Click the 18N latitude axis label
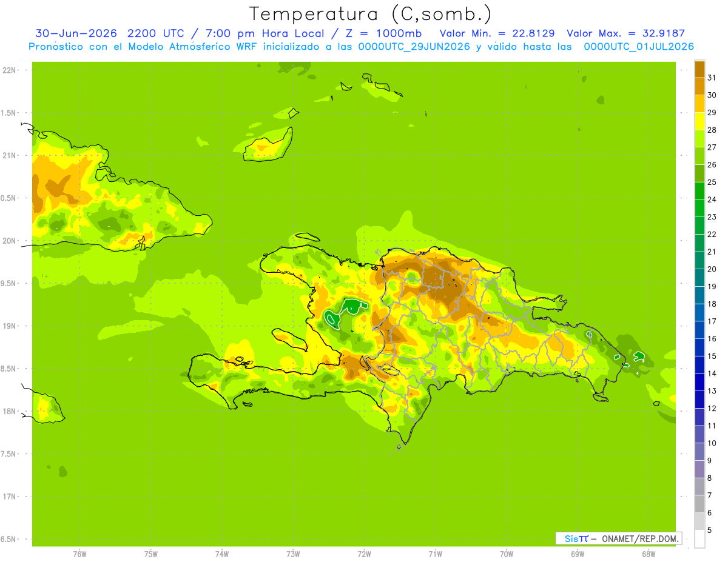 pyautogui.click(x=8, y=411)
